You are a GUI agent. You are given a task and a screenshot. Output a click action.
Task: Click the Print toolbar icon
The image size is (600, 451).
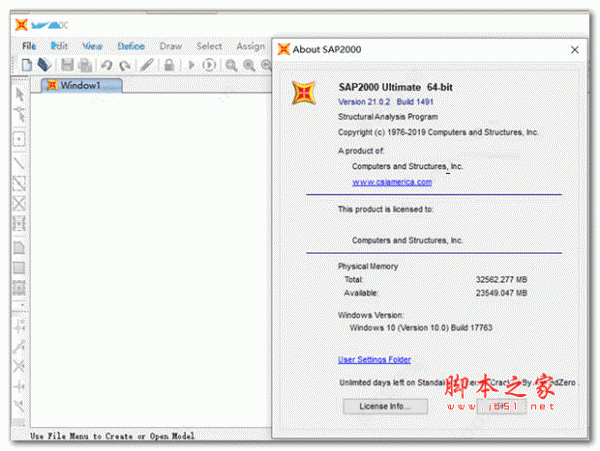pyautogui.click(x=85, y=65)
